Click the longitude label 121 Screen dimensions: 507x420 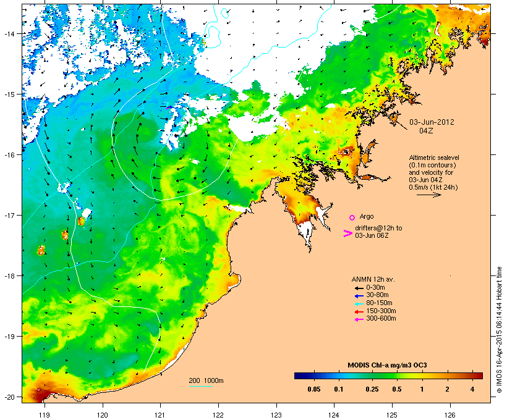coord(160,415)
